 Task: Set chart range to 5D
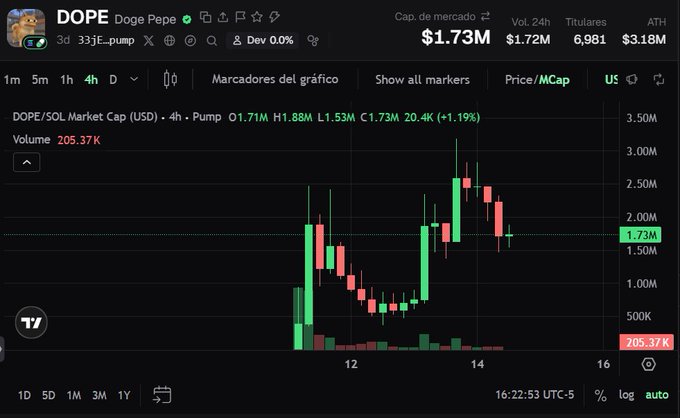[49, 395]
